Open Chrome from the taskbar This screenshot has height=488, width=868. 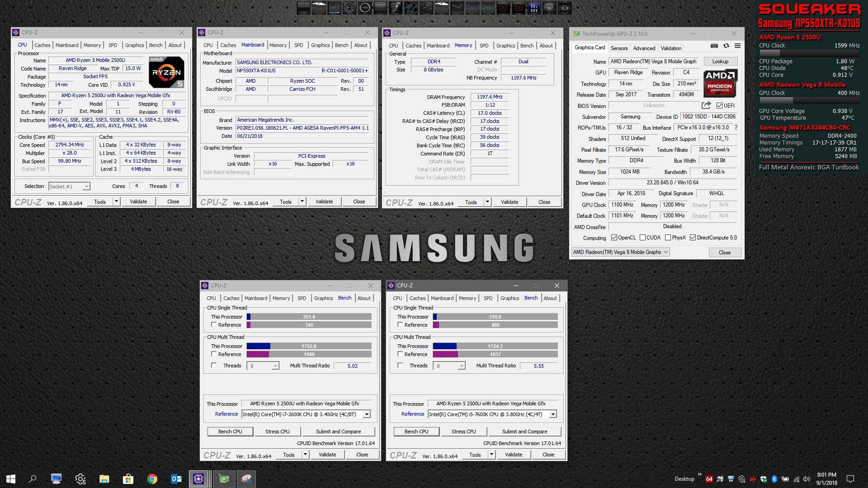pyautogui.click(x=152, y=479)
